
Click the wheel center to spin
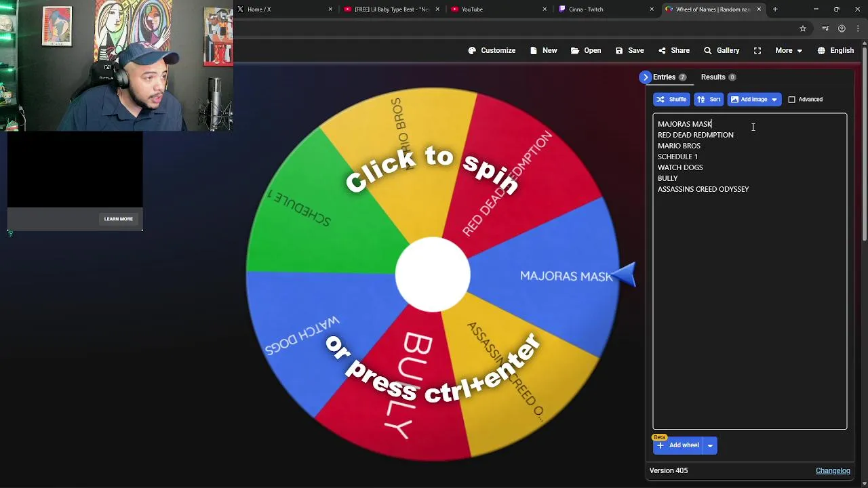[433, 274]
